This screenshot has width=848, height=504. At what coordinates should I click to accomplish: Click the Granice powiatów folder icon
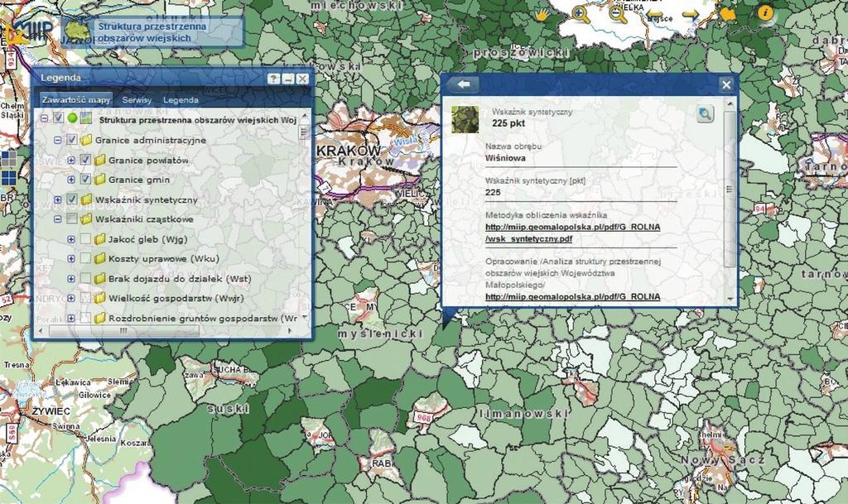click(99, 160)
